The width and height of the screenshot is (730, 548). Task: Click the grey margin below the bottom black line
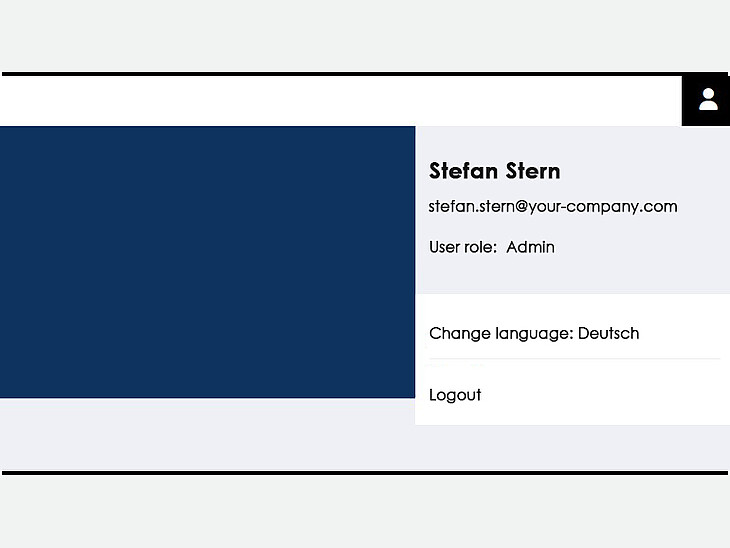pos(365,512)
